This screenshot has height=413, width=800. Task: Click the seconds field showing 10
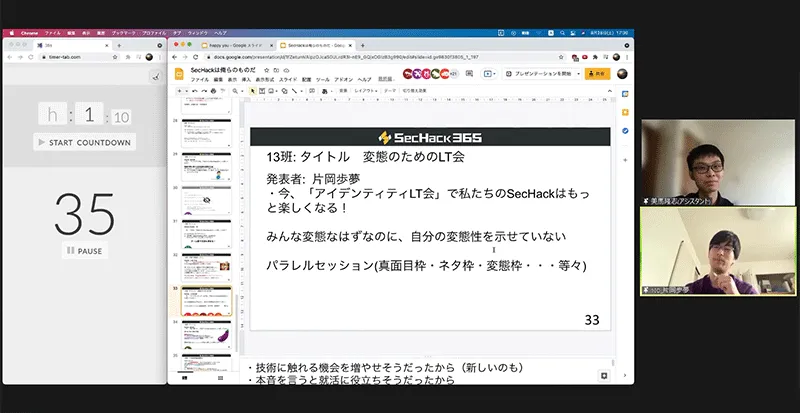121,117
